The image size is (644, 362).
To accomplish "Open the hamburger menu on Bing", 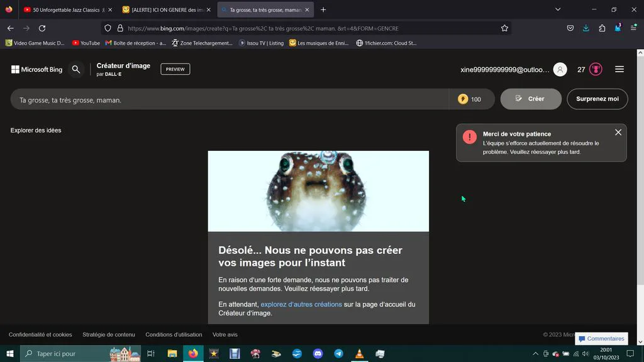I will pyautogui.click(x=619, y=69).
